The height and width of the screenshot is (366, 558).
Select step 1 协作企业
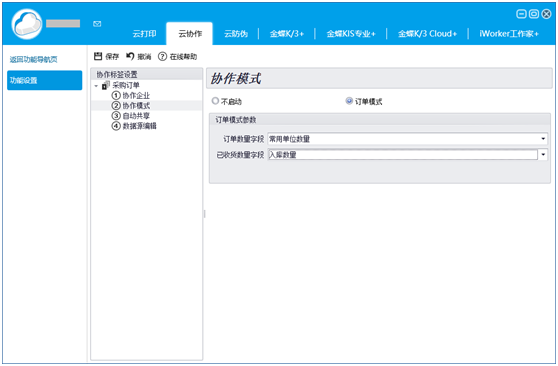pyautogui.click(x=131, y=95)
